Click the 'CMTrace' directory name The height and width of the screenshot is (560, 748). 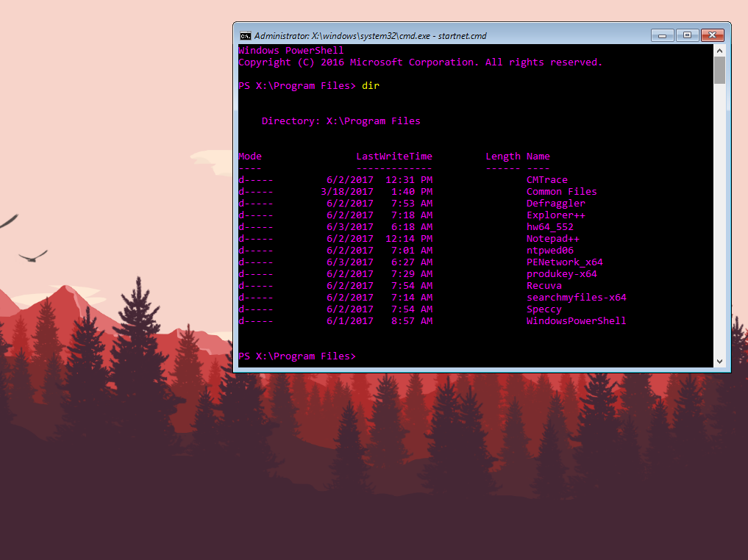[x=547, y=179]
